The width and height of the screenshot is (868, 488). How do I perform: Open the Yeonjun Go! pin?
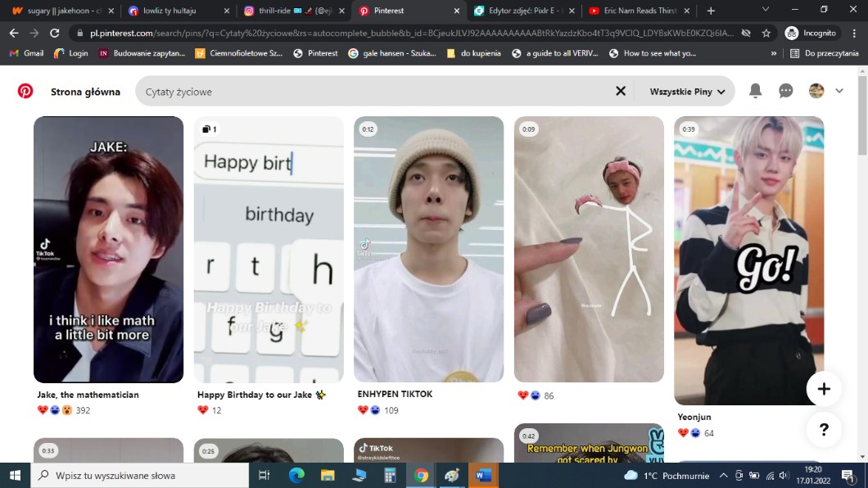(x=748, y=260)
